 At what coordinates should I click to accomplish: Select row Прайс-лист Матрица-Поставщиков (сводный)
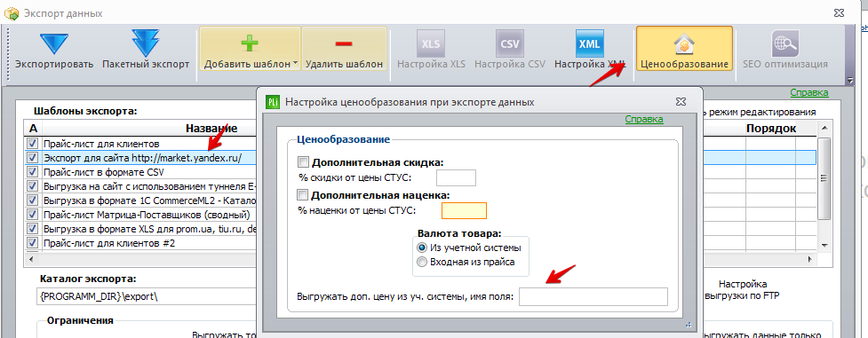pos(147,214)
